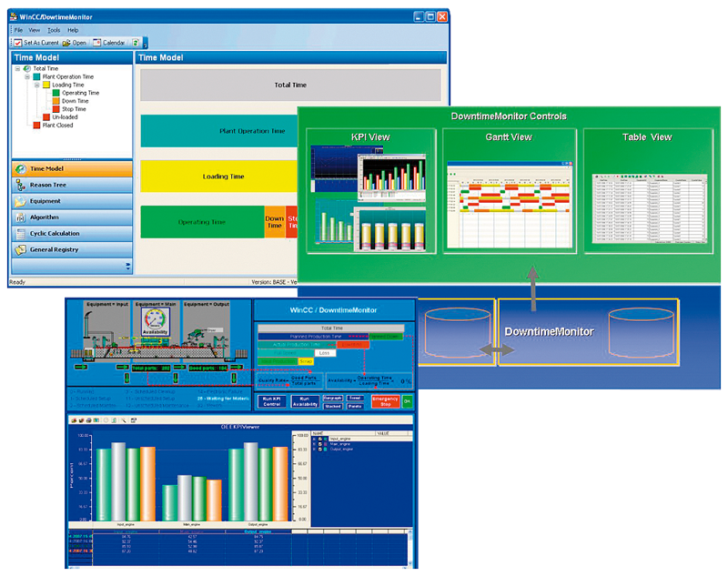The width and height of the screenshot is (728, 576).
Task: Click the Bargraph button
Action: pos(333,399)
